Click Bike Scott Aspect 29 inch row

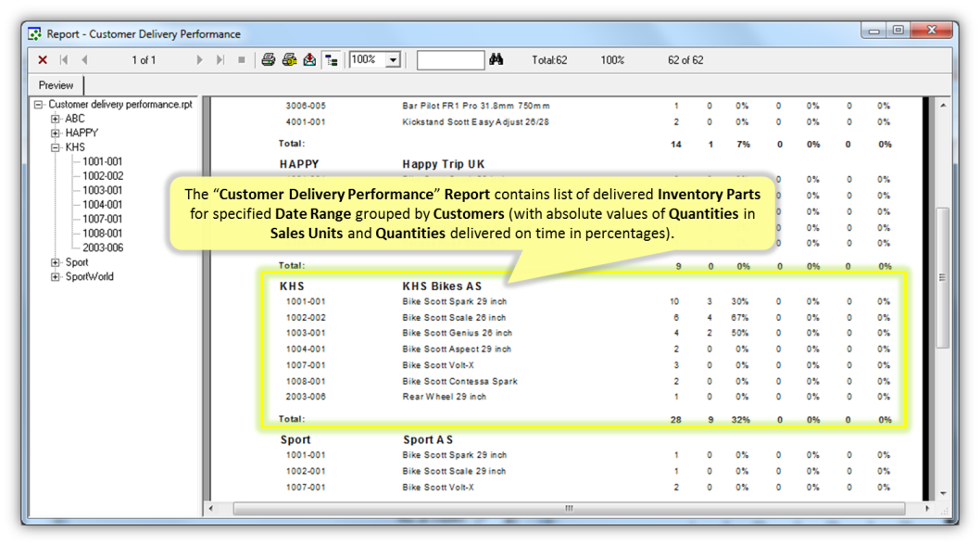pos(457,349)
